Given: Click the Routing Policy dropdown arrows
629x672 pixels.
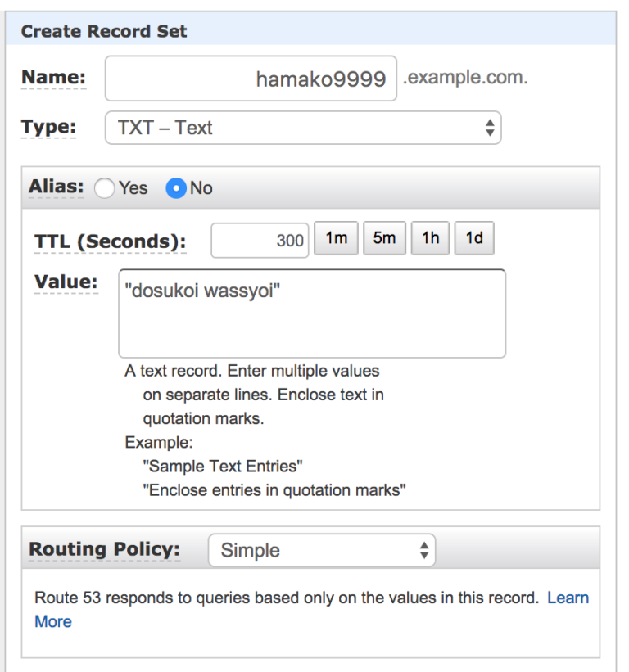Looking at the screenshot, I should click(423, 551).
